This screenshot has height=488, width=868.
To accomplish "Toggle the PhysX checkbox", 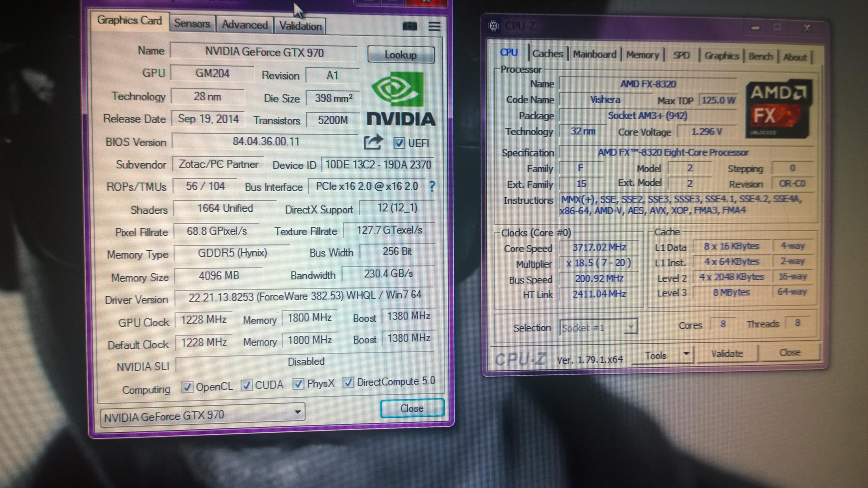I will tap(298, 384).
